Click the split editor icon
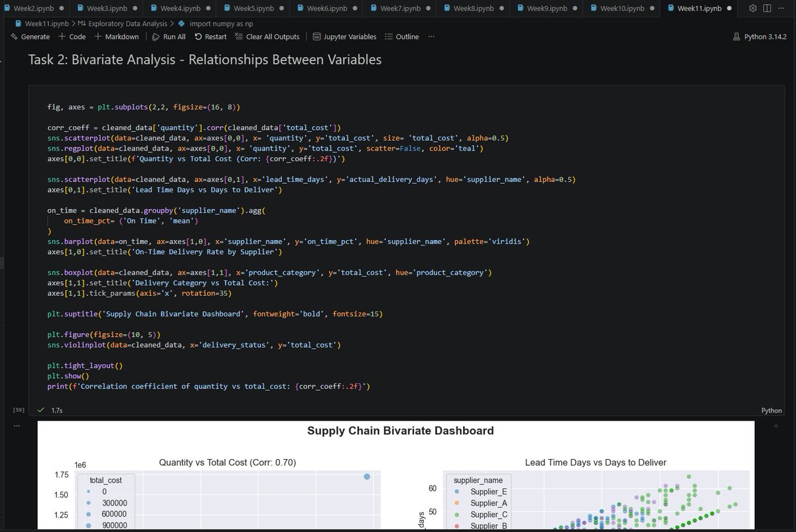 click(x=767, y=8)
